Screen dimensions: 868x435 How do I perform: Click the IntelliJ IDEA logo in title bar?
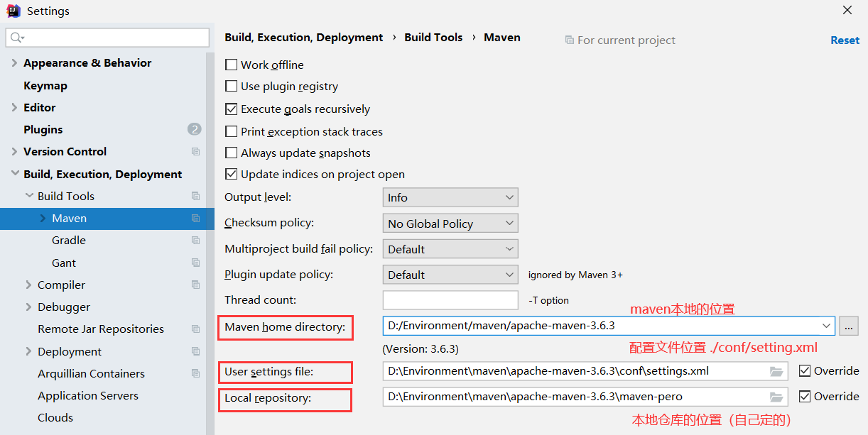[x=13, y=11]
